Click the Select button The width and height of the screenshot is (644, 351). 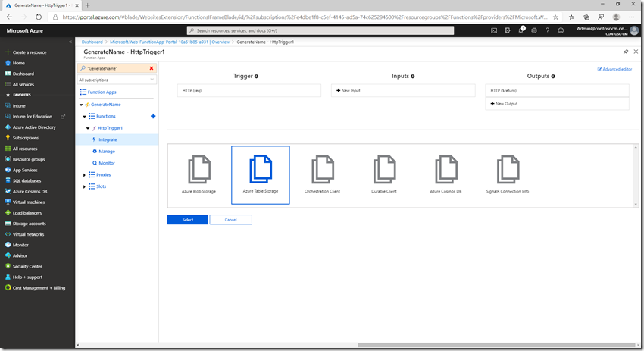pos(187,220)
